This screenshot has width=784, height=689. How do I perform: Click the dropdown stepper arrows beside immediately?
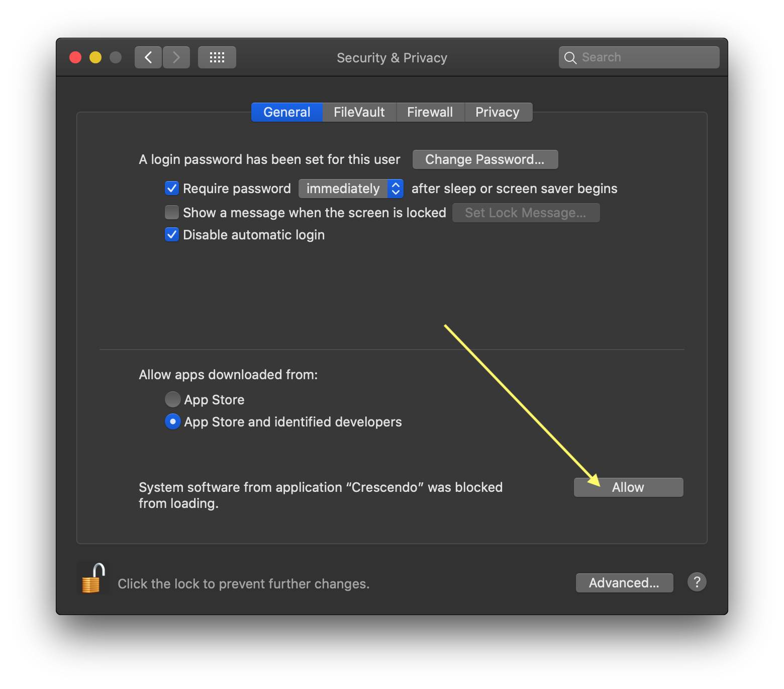pyautogui.click(x=395, y=188)
